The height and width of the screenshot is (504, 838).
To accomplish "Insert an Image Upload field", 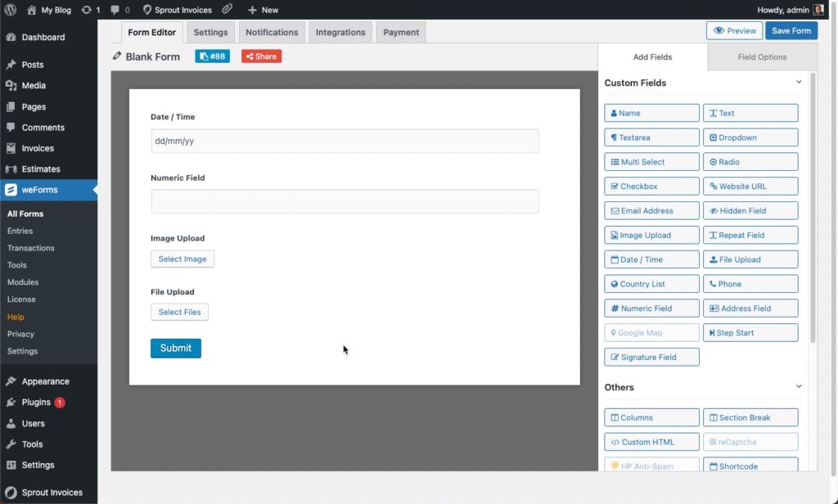I will (651, 235).
